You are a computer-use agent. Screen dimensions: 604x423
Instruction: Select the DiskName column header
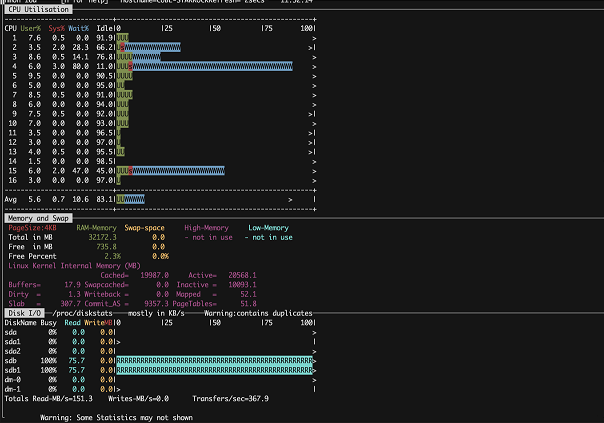pyautogui.click(x=20, y=323)
